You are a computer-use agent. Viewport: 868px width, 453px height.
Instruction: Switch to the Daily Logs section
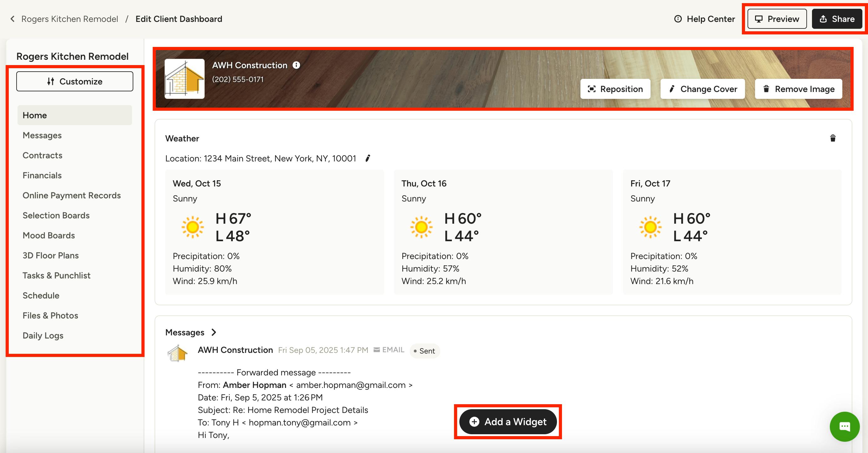(43, 335)
